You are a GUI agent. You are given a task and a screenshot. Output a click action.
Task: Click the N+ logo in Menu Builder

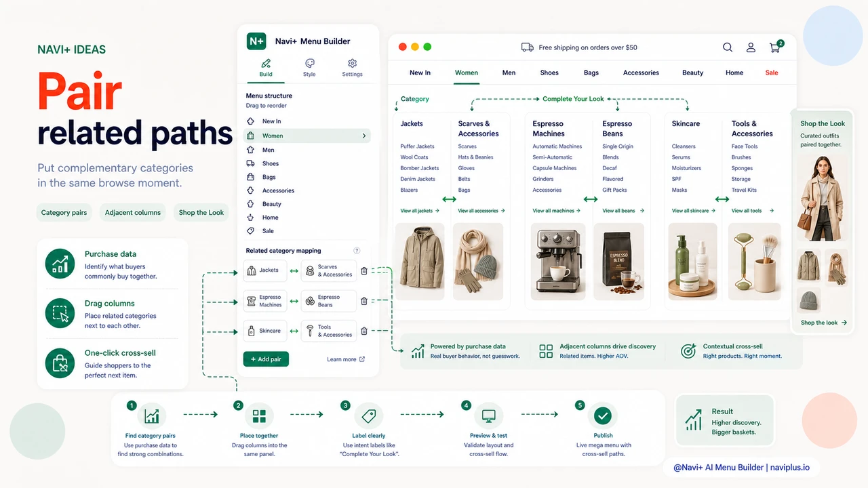point(256,41)
